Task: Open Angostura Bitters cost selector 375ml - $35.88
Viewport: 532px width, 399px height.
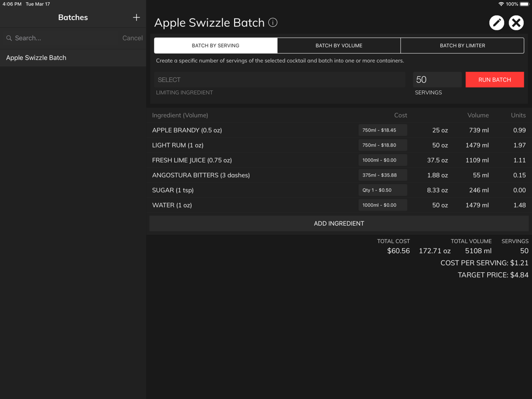Action: [x=382, y=175]
